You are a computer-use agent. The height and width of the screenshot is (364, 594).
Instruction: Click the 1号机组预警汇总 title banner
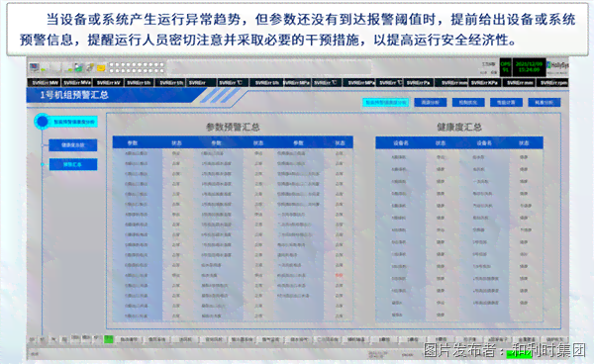[74, 95]
